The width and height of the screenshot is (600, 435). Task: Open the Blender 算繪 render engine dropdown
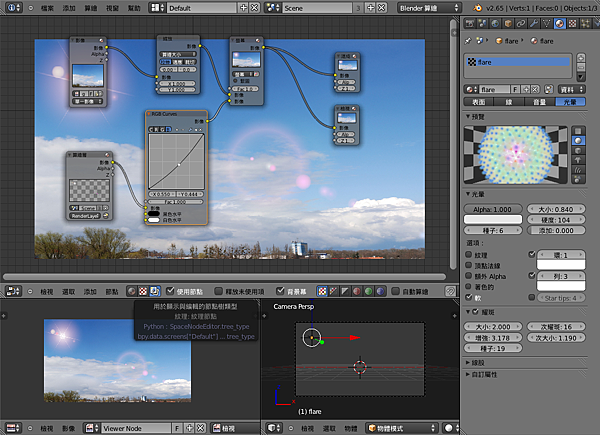(429, 8)
